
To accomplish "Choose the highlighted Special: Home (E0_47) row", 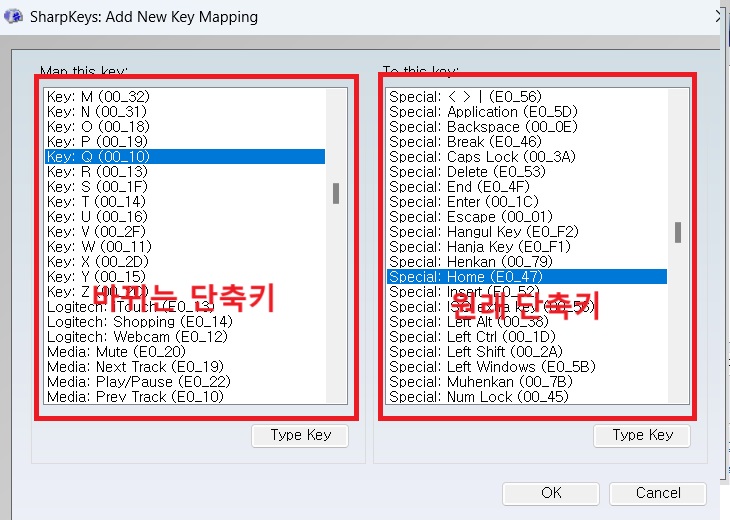I will pos(527,277).
